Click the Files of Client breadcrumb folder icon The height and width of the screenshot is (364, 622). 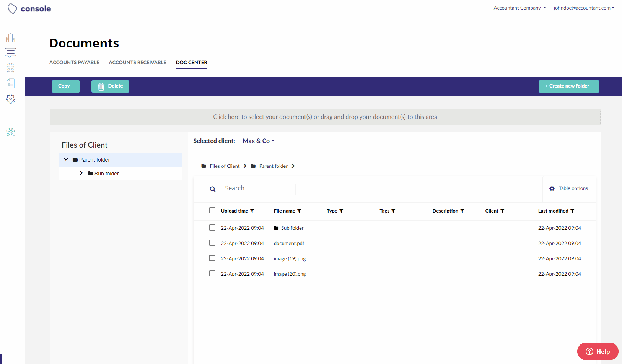click(x=204, y=166)
